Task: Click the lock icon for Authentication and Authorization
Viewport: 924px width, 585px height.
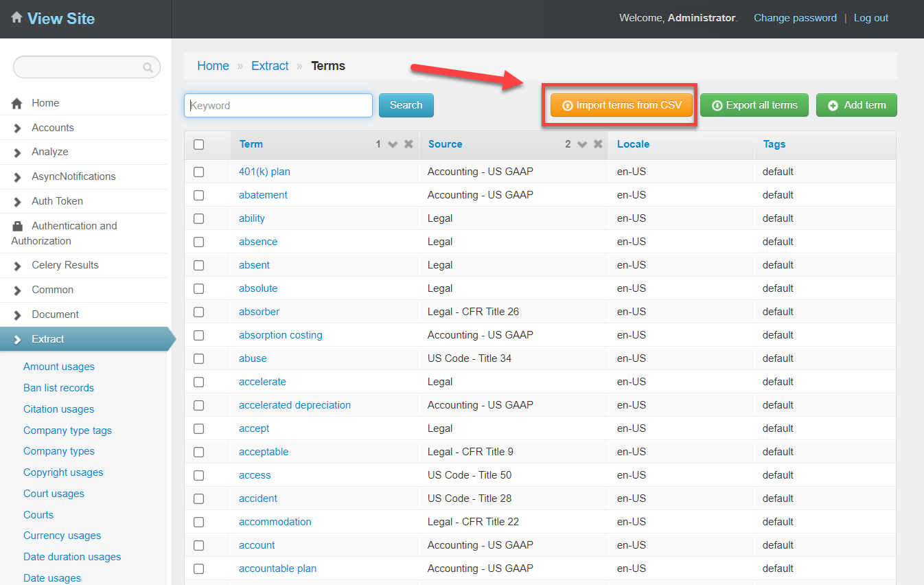Action: pos(17,226)
